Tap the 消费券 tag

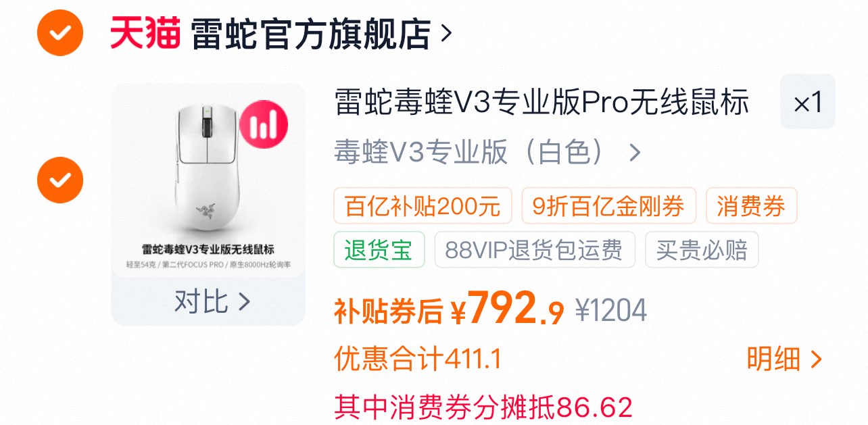(x=751, y=205)
